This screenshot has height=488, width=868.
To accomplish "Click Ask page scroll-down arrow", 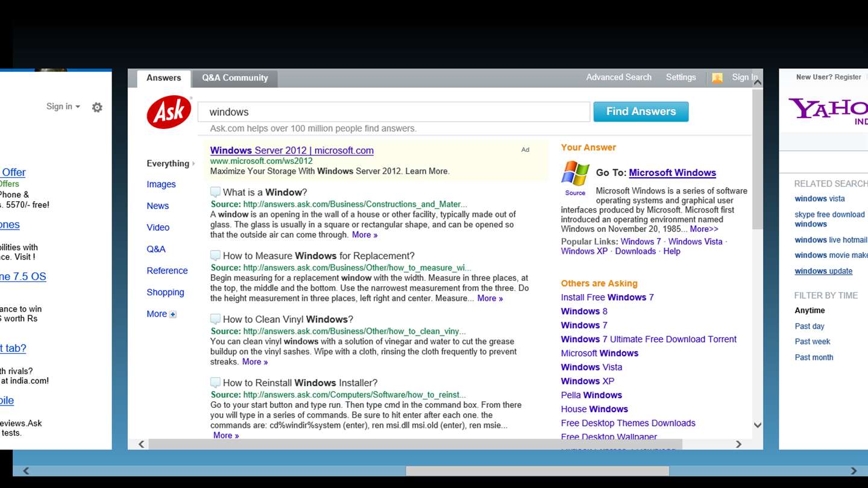I will tap(758, 425).
